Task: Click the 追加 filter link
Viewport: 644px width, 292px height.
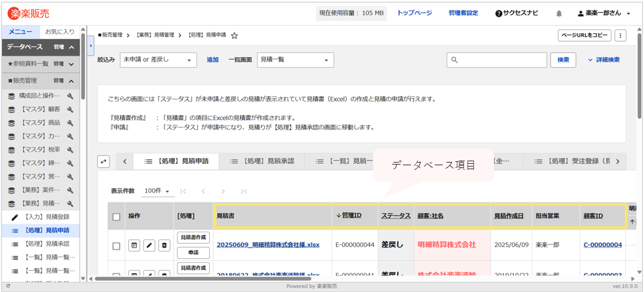Action: [212, 60]
